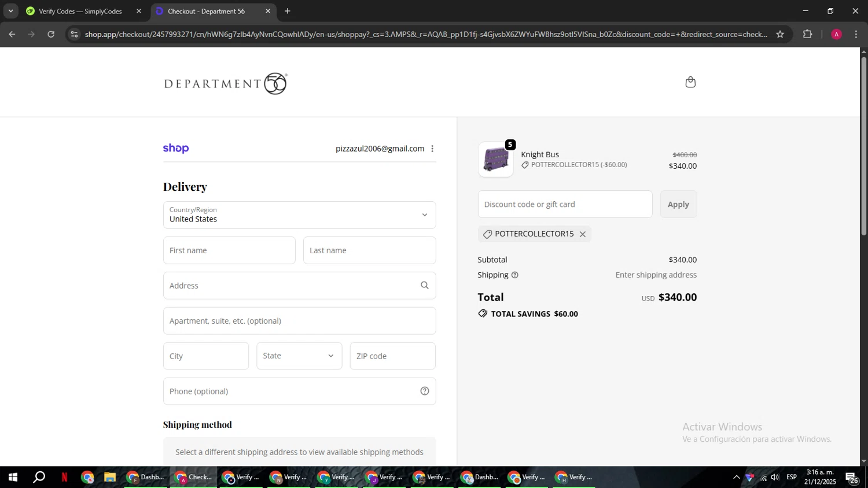
Task: Switch to the Verify Codes — SimplyCodes tab
Action: pyautogui.click(x=80, y=11)
